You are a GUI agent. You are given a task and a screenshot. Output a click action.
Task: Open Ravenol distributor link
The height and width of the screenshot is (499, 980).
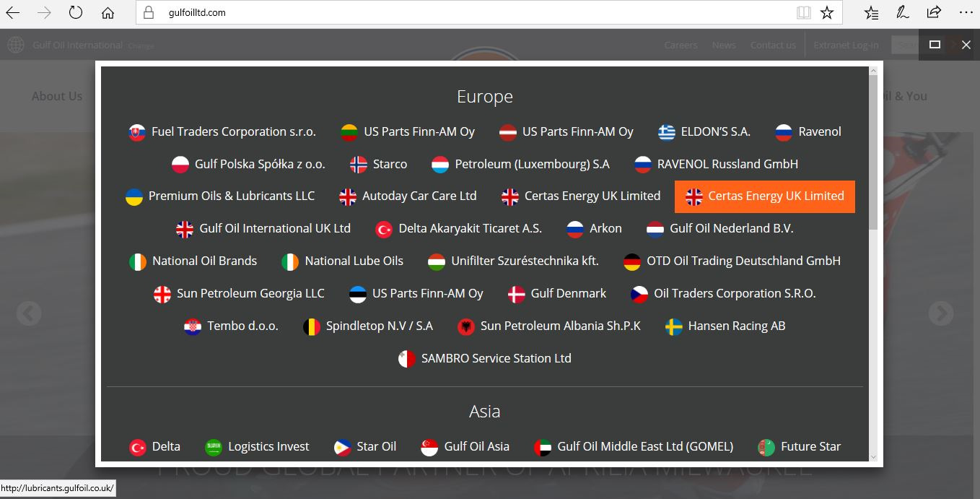coord(808,132)
